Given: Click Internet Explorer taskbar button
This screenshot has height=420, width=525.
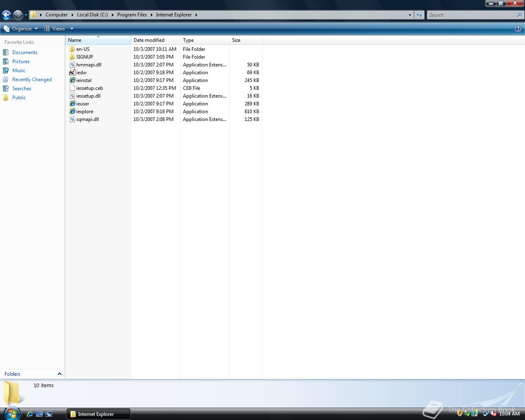Looking at the screenshot, I should [x=98, y=414].
